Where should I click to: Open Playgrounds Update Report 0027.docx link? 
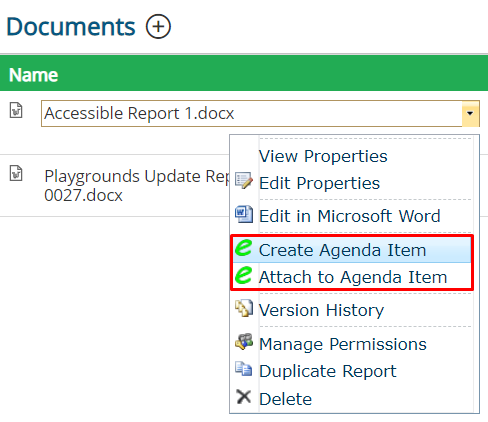click(x=137, y=186)
